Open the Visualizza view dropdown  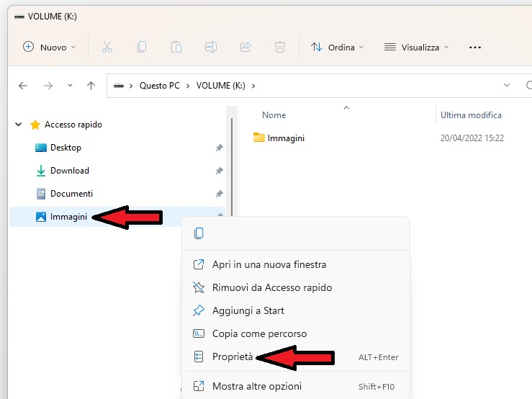pyautogui.click(x=417, y=48)
